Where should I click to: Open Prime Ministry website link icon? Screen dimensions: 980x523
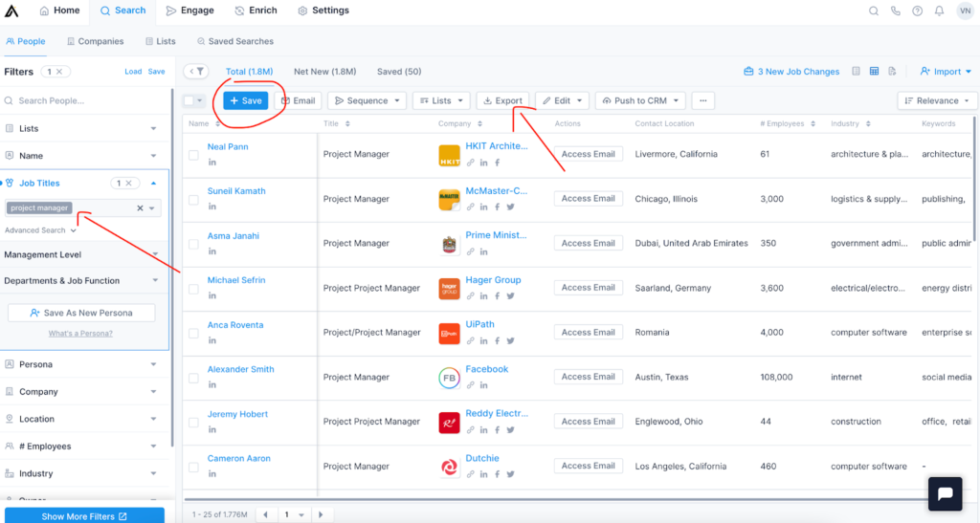[470, 252]
